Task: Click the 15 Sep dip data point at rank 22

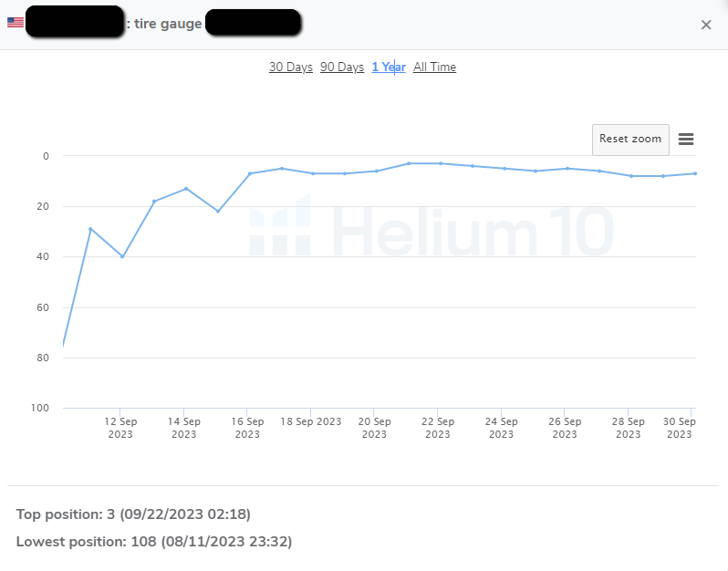Action: click(x=218, y=212)
